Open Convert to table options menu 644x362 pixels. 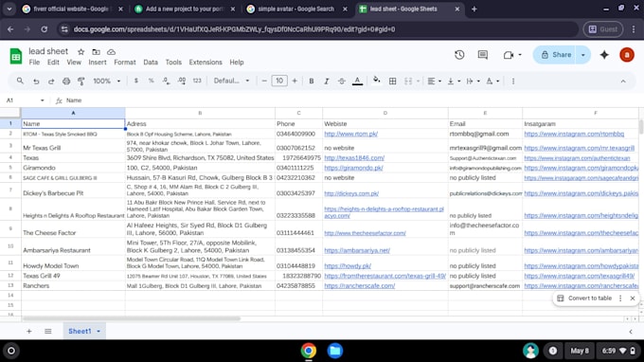pos(620,299)
